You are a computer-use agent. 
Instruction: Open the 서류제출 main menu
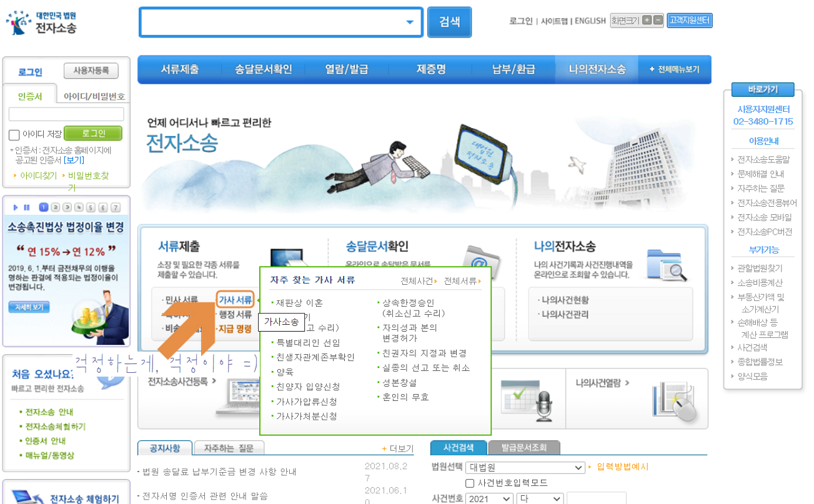tap(180, 69)
